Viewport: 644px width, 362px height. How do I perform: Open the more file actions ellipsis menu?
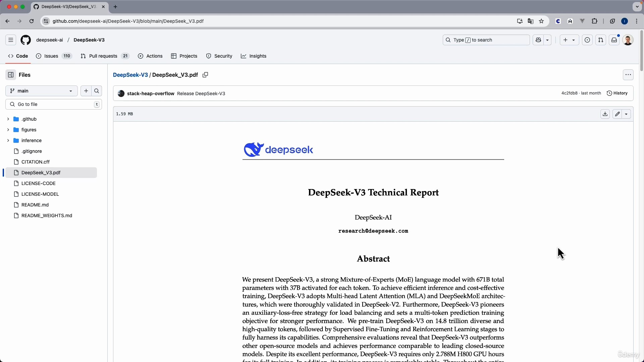click(628, 75)
